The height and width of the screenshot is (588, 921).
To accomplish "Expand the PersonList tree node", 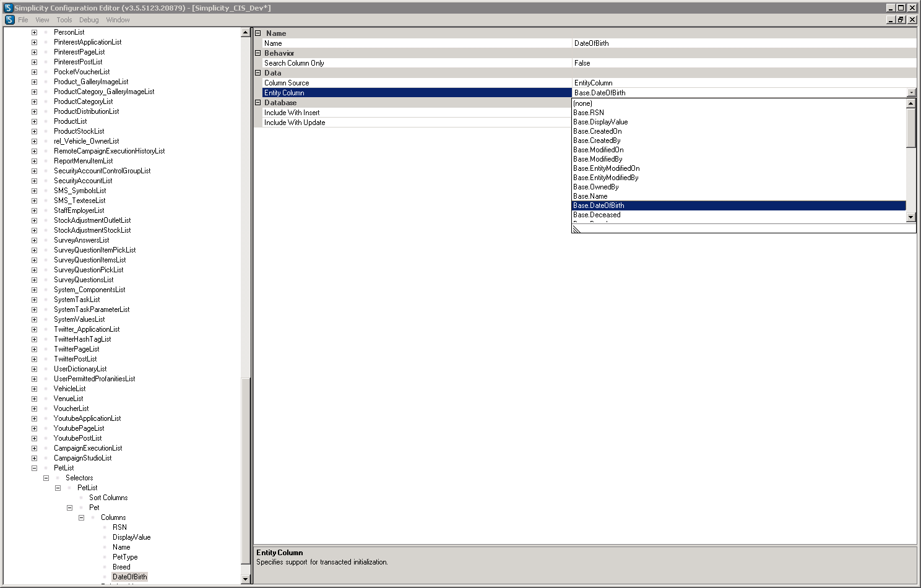I will [34, 32].
